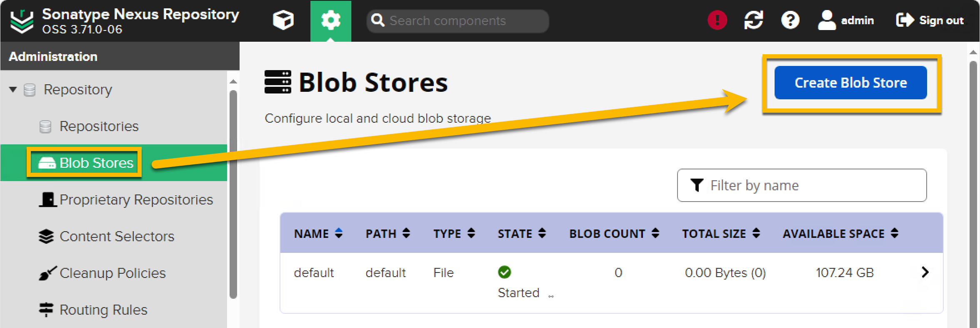This screenshot has width=980, height=328.
Task: Sort table by NAME column
Action: pos(318,233)
